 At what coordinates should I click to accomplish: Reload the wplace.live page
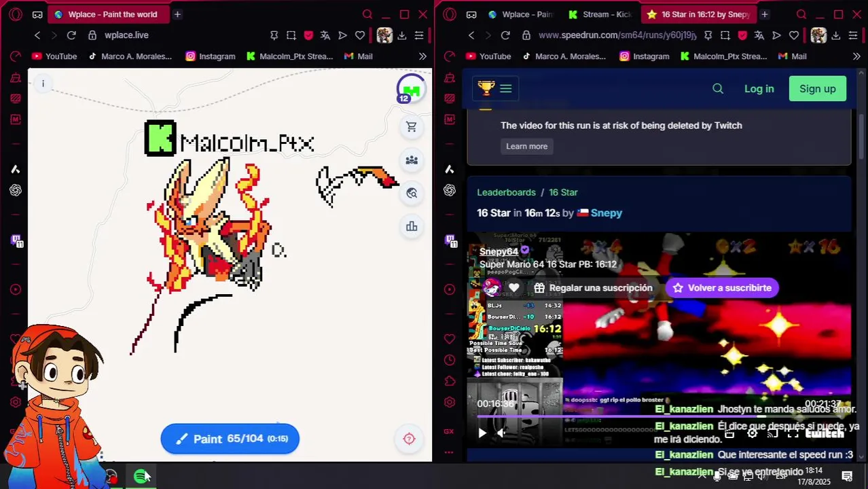(71, 35)
